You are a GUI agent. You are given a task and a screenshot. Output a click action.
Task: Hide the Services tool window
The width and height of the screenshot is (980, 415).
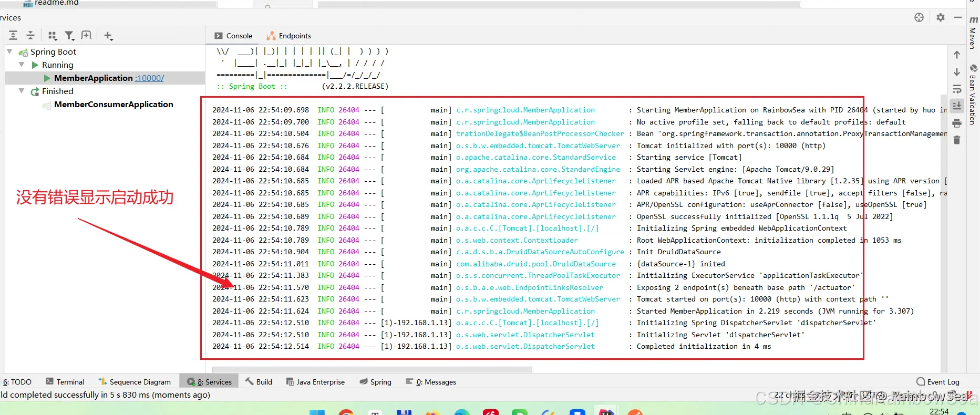coord(958,17)
